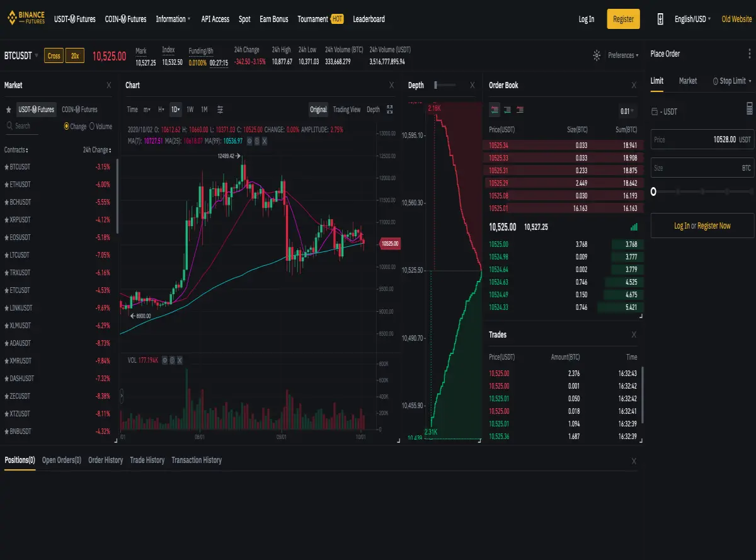Open the 0.01 order book precision dropdown

[627, 111]
